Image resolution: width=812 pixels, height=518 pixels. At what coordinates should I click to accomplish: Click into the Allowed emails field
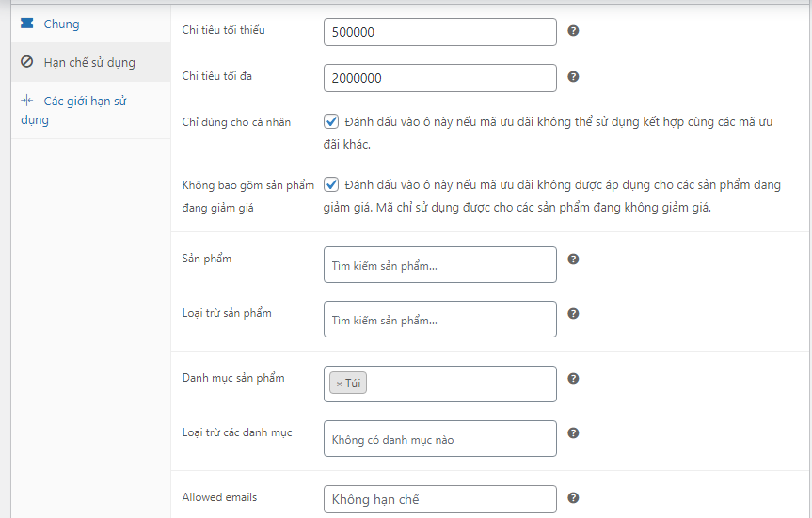tap(439, 499)
